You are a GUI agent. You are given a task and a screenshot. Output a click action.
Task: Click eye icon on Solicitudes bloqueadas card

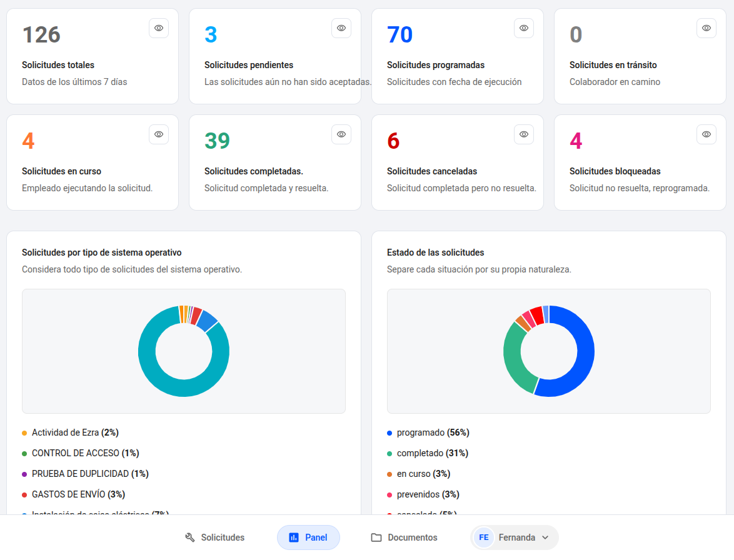pyautogui.click(x=706, y=134)
